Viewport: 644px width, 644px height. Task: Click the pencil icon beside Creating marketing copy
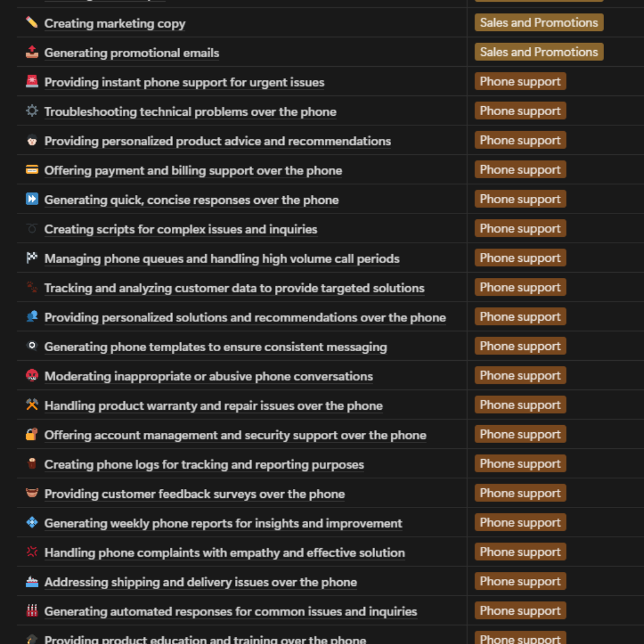(x=32, y=22)
